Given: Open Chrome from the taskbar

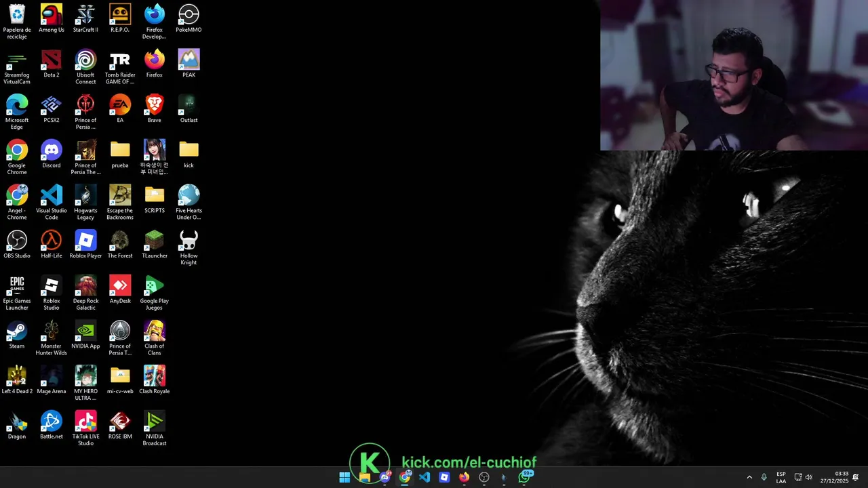Looking at the screenshot, I should tap(405, 477).
